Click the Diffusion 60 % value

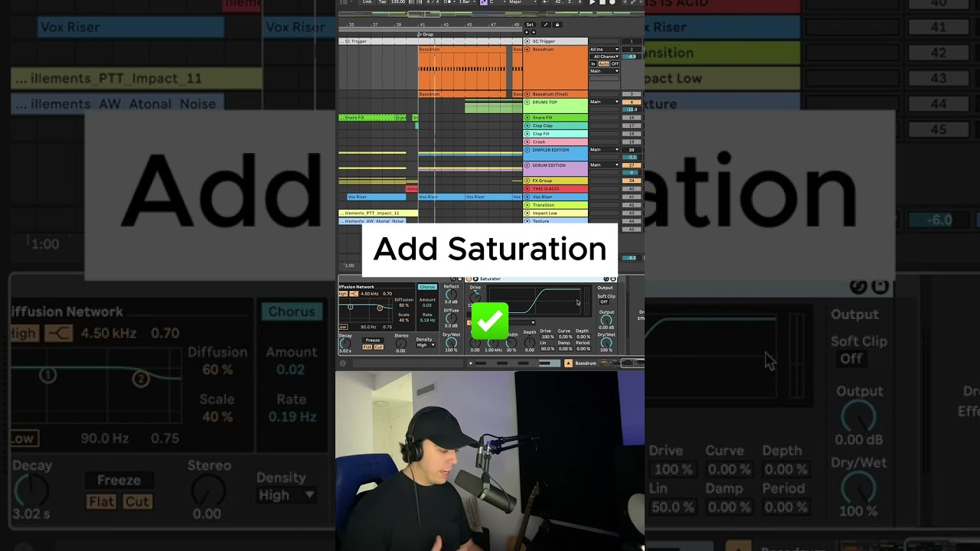403,305
